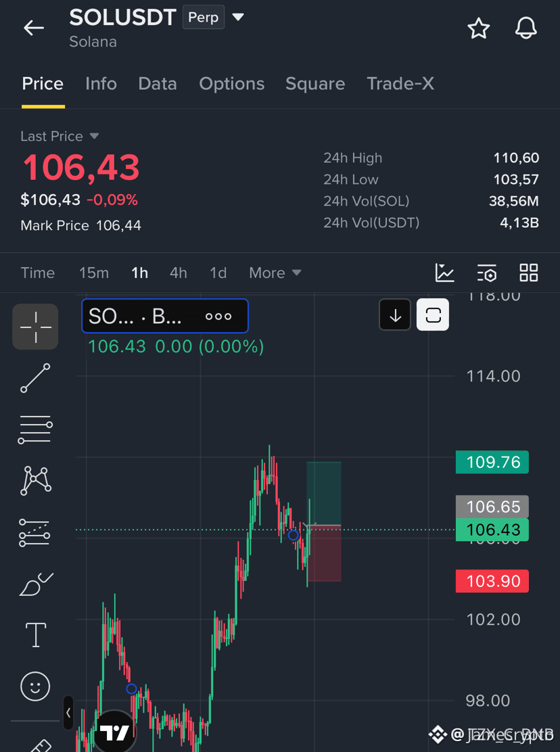Select the crosshair cursor tool
The image size is (560, 752).
click(x=35, y=327)
